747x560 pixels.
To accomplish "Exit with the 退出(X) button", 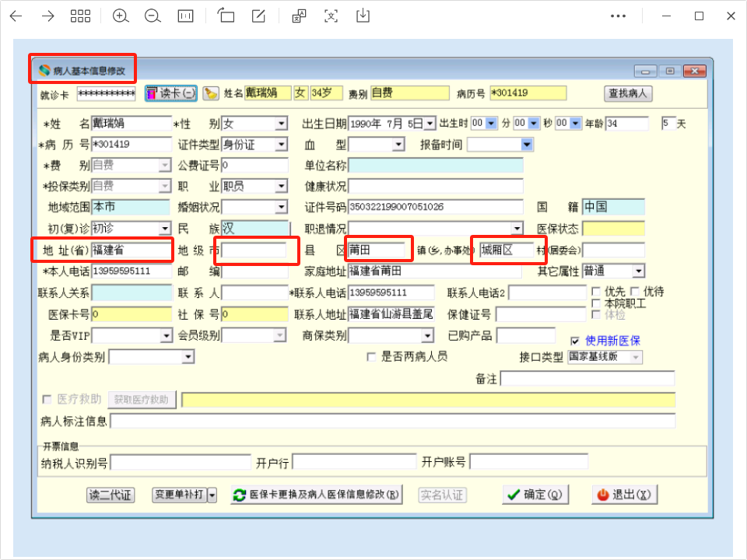I will click(x=625, y=495).
